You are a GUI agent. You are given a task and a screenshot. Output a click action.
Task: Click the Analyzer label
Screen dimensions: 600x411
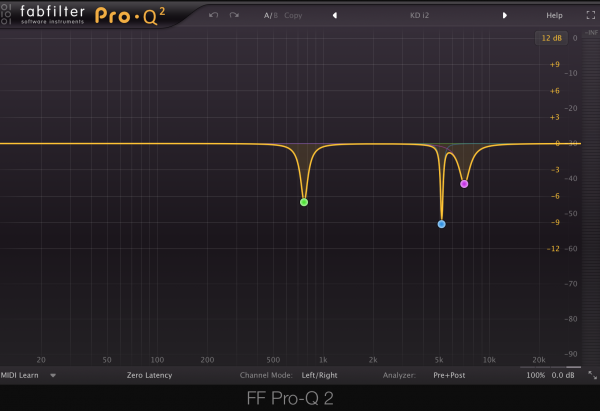point(399,375)
